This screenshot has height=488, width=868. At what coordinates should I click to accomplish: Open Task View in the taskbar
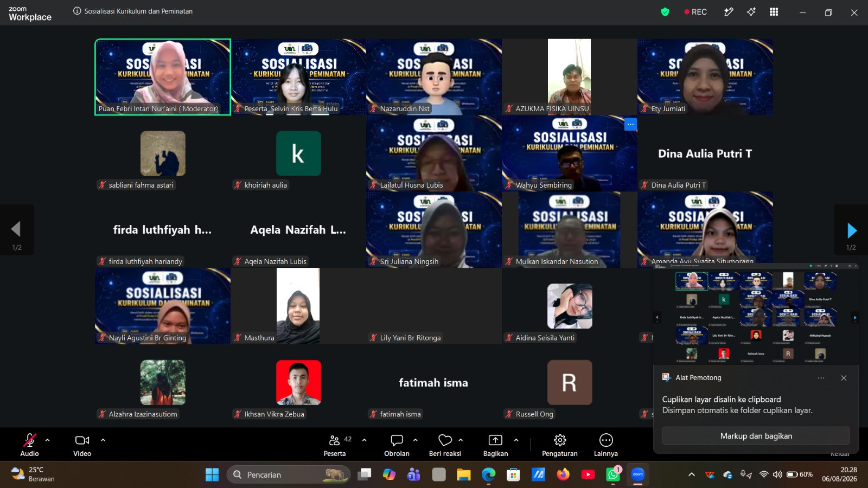(x=365, y=474)
